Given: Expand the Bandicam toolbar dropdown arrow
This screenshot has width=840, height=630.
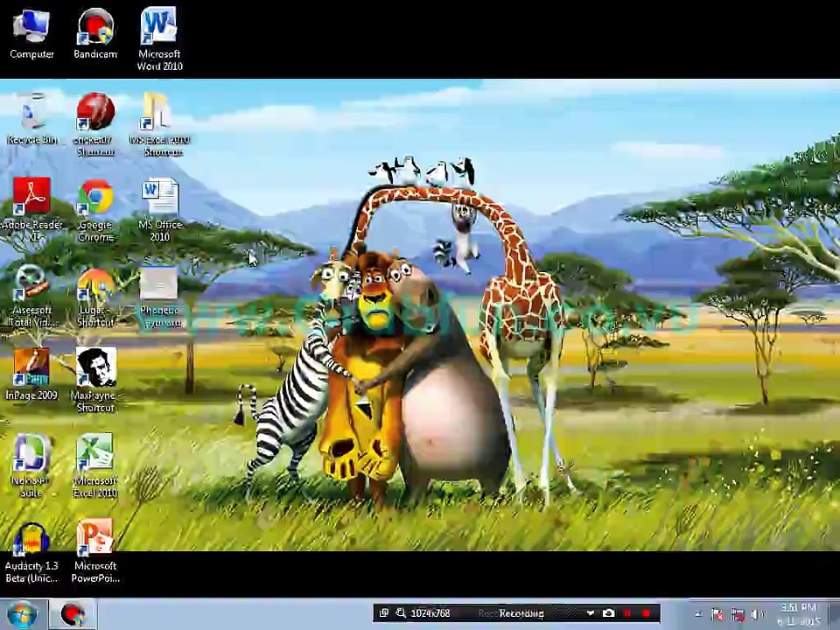Looking at the screenshot, I should [x=590, y=612].
